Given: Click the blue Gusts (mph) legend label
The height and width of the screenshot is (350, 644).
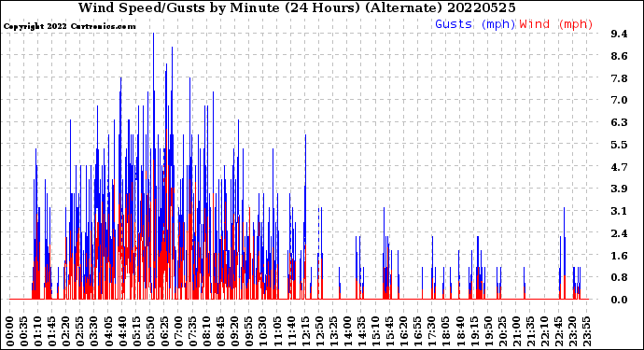Looking at the screenshot, I should point(475,24).
